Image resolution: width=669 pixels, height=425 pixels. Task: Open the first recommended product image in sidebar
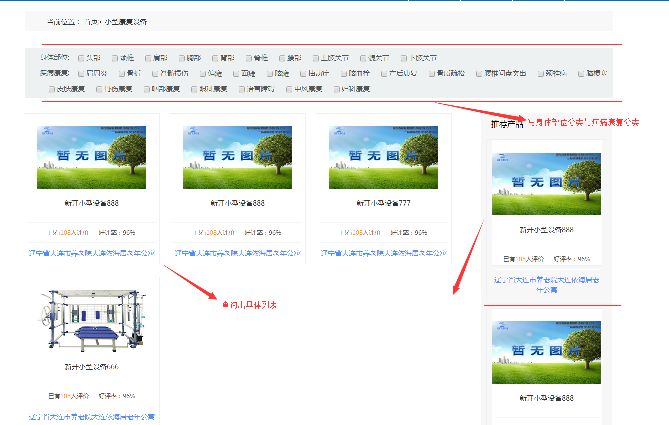click(546, 184)
